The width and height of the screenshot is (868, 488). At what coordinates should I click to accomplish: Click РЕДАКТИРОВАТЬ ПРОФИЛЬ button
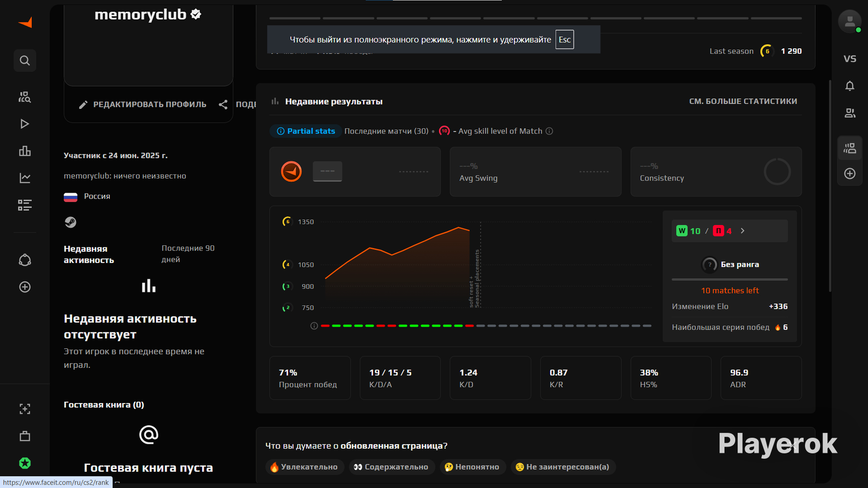(x=143, y=104)
